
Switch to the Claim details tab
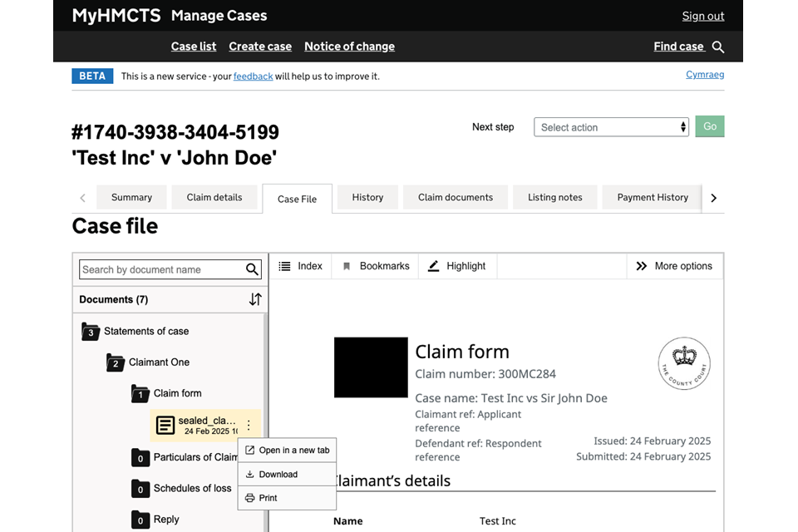[214, 197]
